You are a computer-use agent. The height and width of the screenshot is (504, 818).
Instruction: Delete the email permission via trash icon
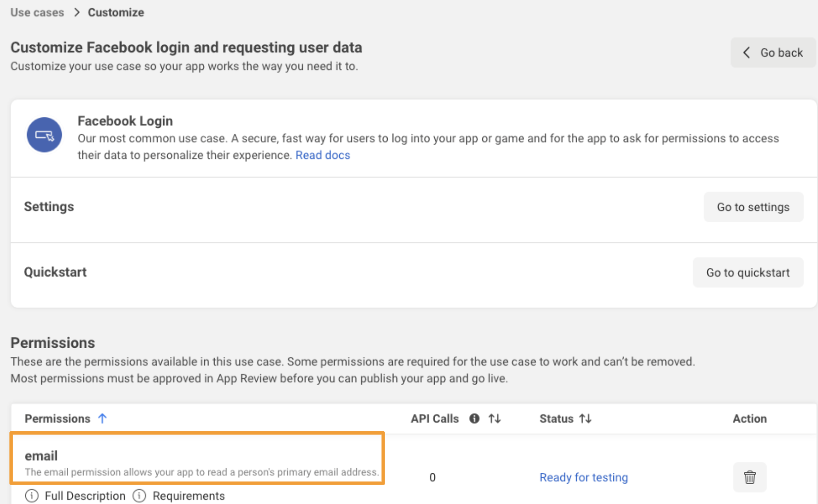coord(750,477)
